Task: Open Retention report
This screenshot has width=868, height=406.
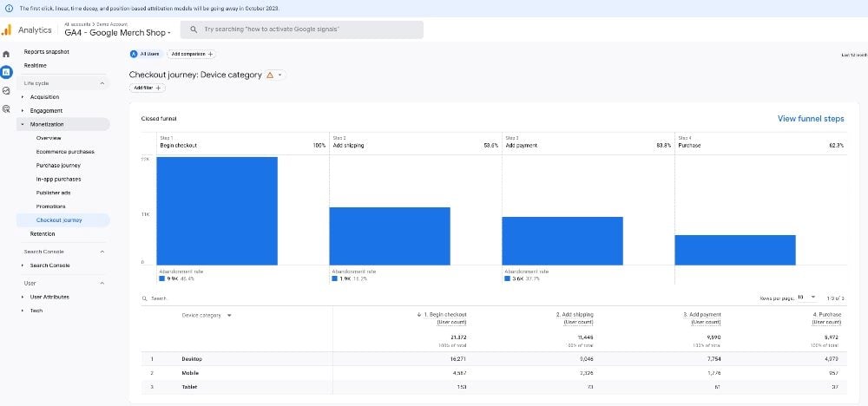Action: (x=43, y=234)
